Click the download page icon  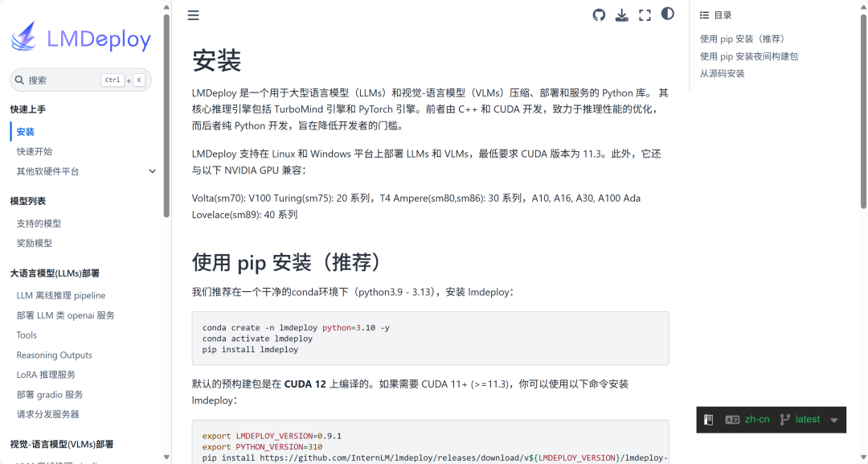pos(621,15)
